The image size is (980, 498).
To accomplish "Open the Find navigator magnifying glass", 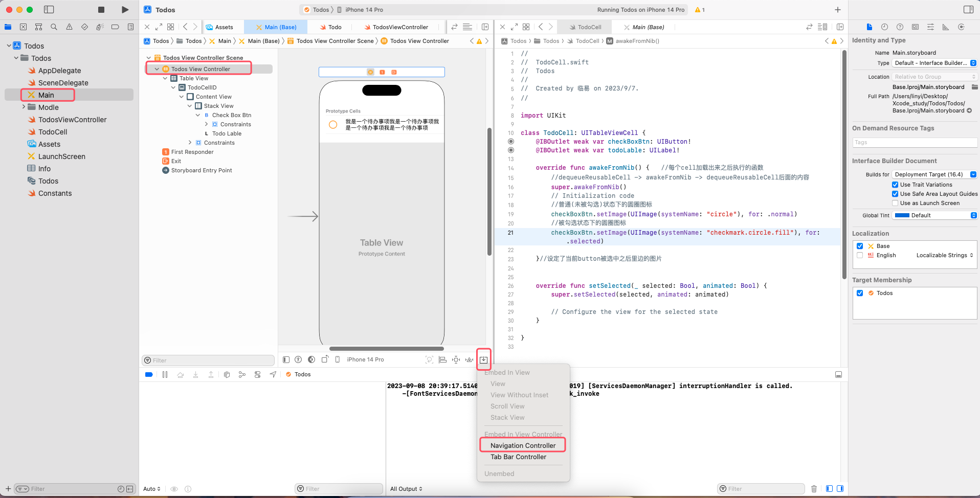I will click(x=53, y=27).
